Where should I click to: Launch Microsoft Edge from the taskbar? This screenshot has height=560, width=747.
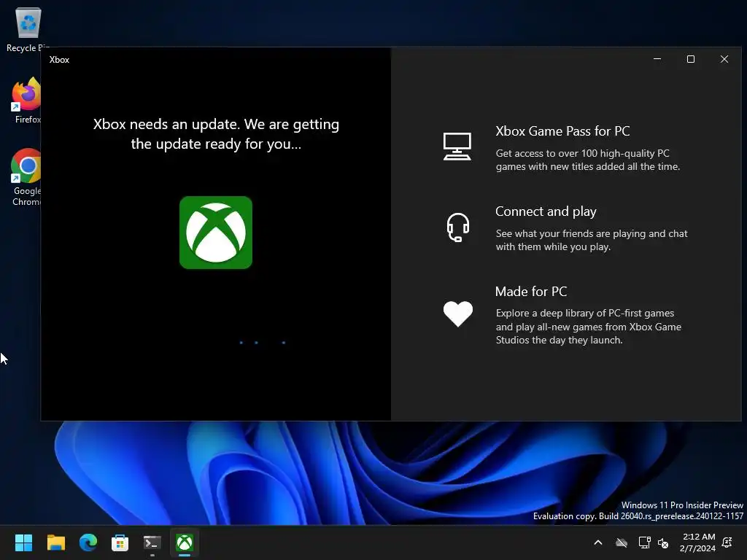point(88,542)
